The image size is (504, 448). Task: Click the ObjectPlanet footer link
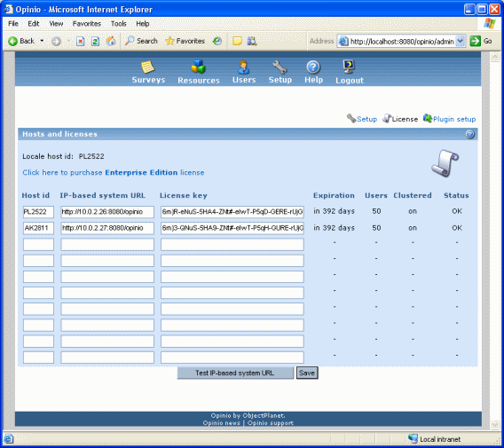[264, 415]
